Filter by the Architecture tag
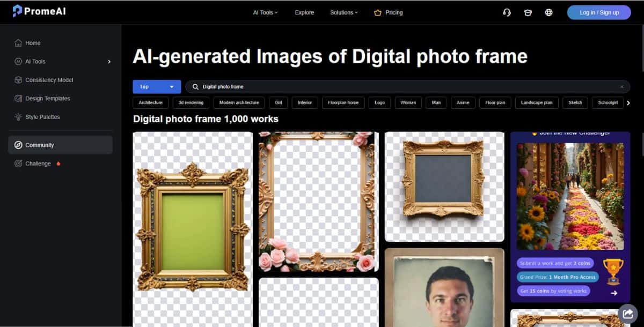This screenshot has height=327, width=644. point(150,103)
